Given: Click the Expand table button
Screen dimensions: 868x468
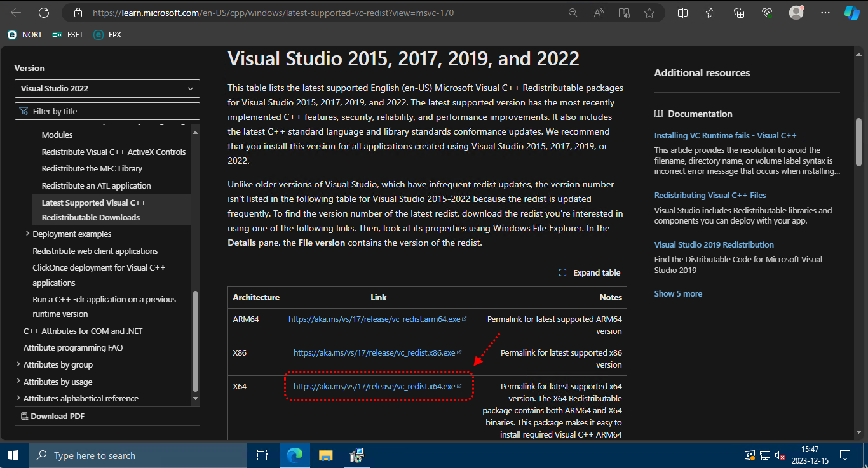Looking at the screenshot, I should click(x=590, y=272).
